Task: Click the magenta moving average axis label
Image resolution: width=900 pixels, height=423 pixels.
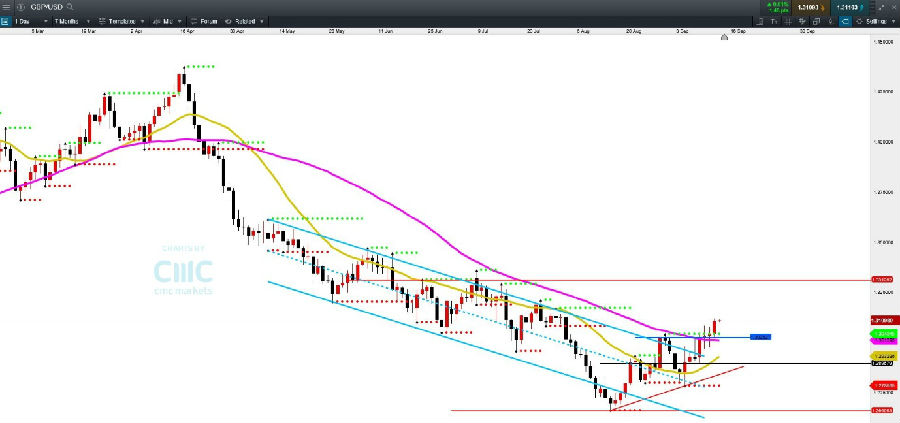Action: (x=884, y=340)
